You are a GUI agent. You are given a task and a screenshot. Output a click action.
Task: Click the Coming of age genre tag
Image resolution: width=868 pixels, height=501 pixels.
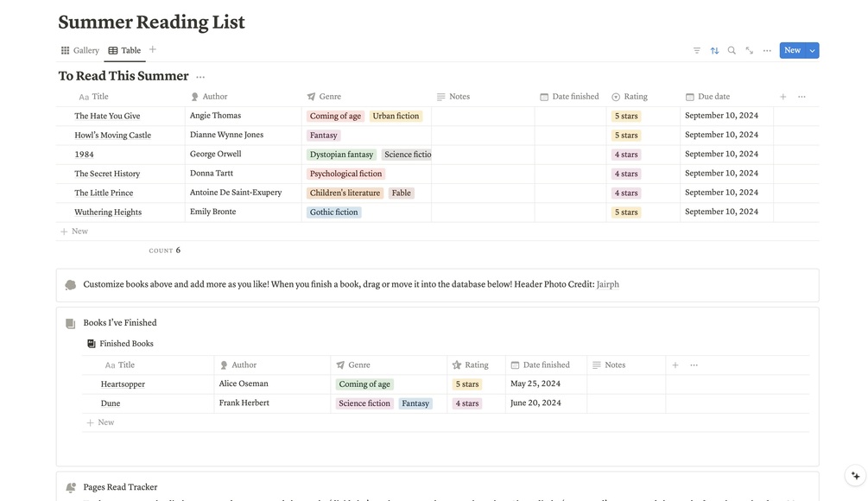pos(335,116)
